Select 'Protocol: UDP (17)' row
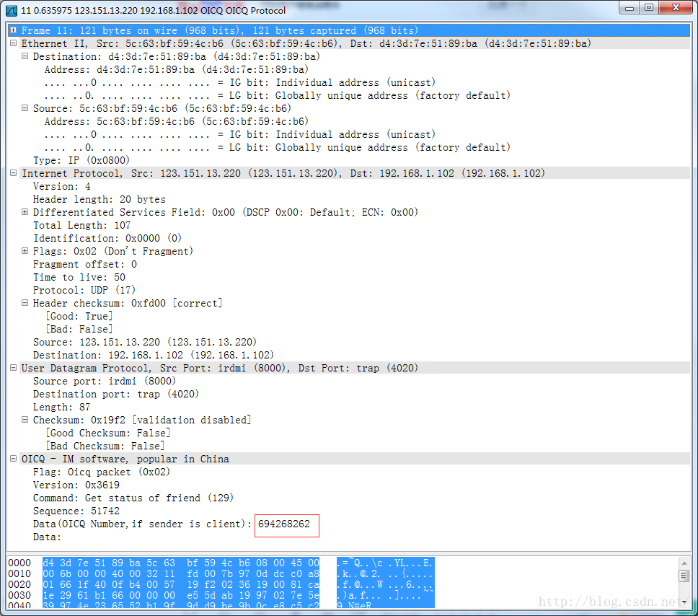698x616 pixels. [84, 290]
